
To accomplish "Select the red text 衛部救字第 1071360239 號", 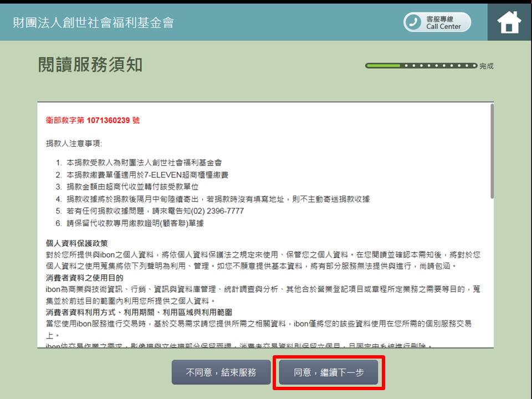I will (x=93, y=120).
